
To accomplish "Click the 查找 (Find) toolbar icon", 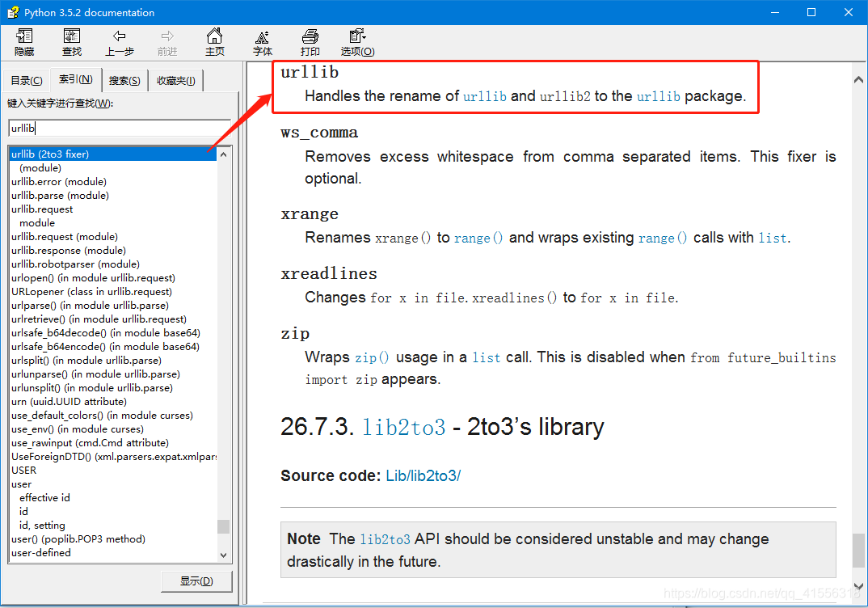I will pyautogui.click(x=72, y=43).
